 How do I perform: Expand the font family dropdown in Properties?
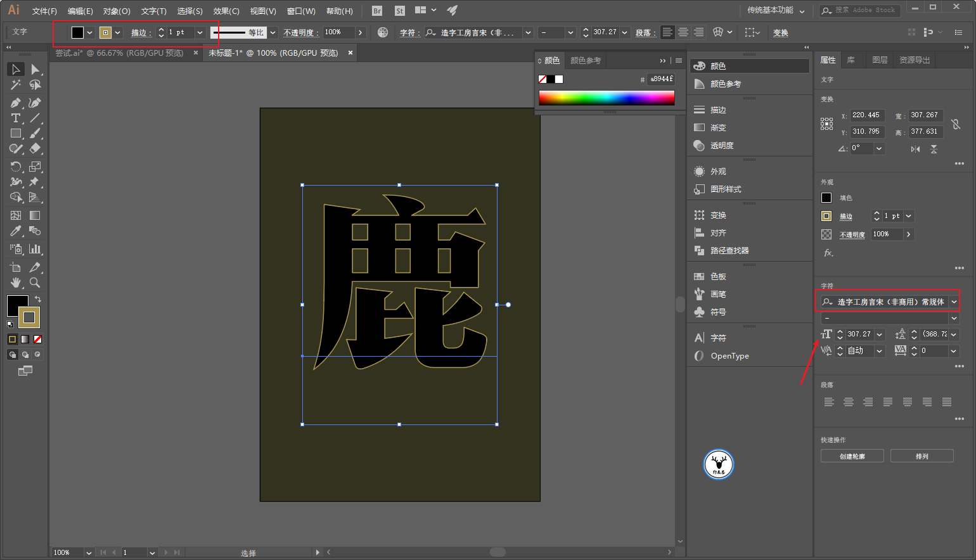(954, 302)
